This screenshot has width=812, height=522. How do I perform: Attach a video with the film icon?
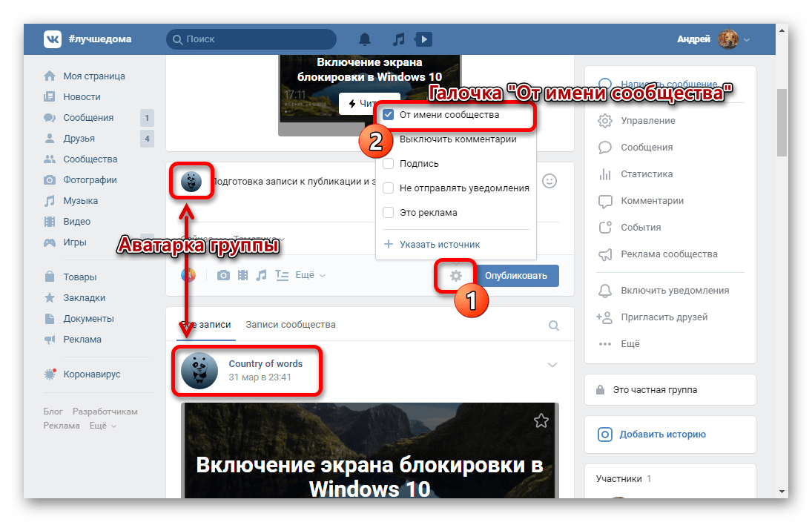(x=243, y=275)
